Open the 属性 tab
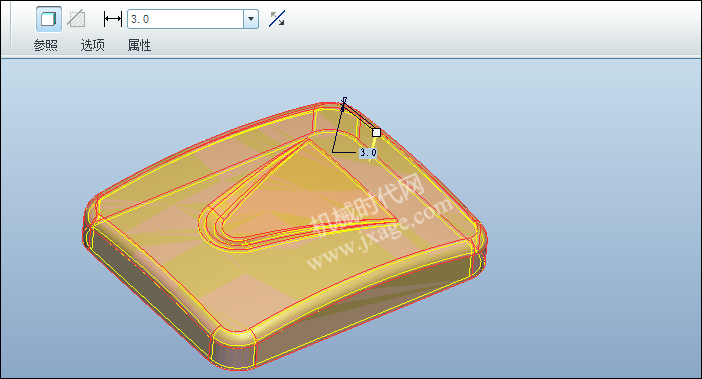The height and width of the screenshot is (379, 702). (139, 45)
